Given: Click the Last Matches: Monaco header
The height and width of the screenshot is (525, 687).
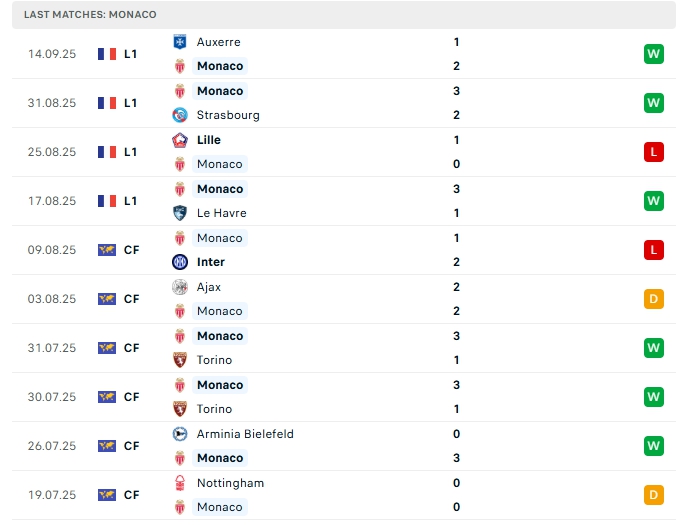Looking at the screenshot, I should point(90,15).
